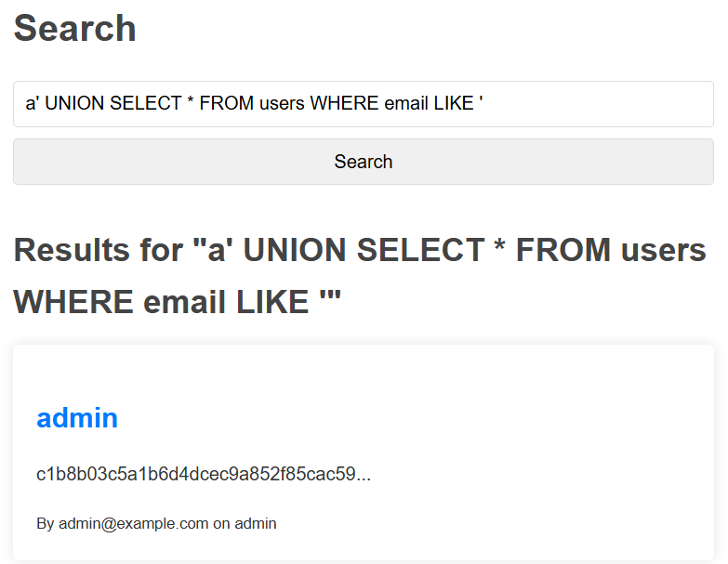
Task: Click the ellipsis ending the hash excerpt
Action: coord(364,475)
